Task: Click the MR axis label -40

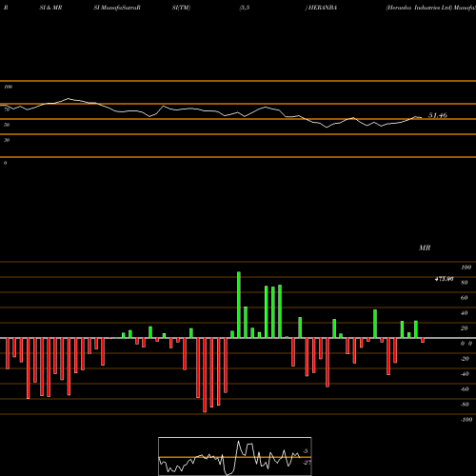Action: click(465, 374)
